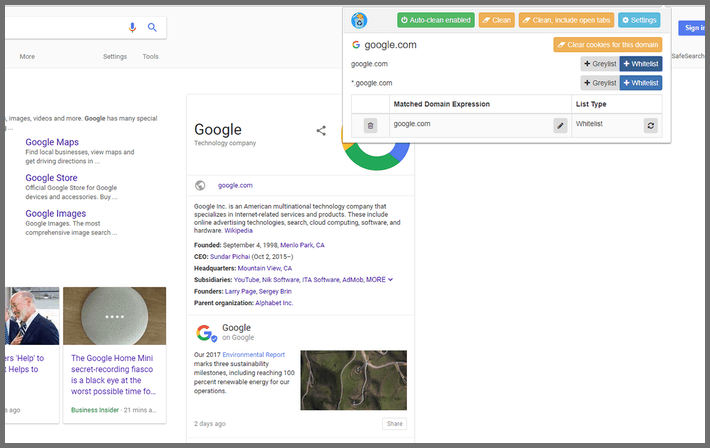The width and height of the screenshot is (710, 448).
Task: Edit the google.com expression with pencil icon
Action: (x=560, y=125)
